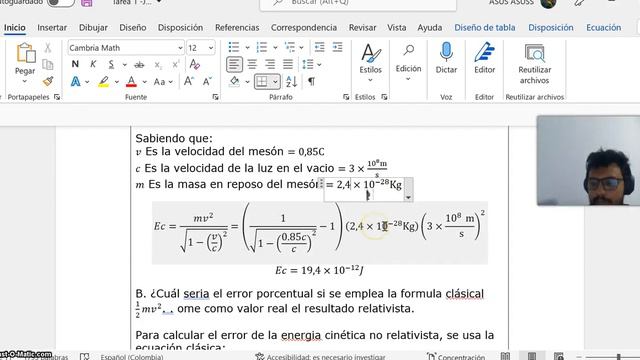Click in Buscar search box
The image size is (640, 360).
click(358, 3)
